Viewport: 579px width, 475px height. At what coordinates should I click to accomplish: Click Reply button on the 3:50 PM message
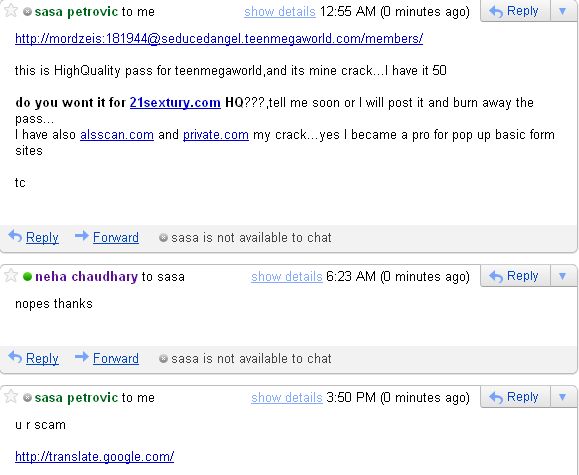pos(515,397)
